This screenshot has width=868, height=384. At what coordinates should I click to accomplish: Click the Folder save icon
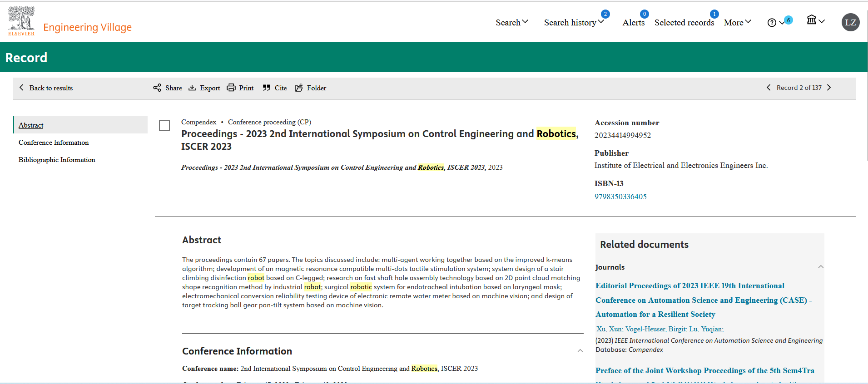[299, 88]
